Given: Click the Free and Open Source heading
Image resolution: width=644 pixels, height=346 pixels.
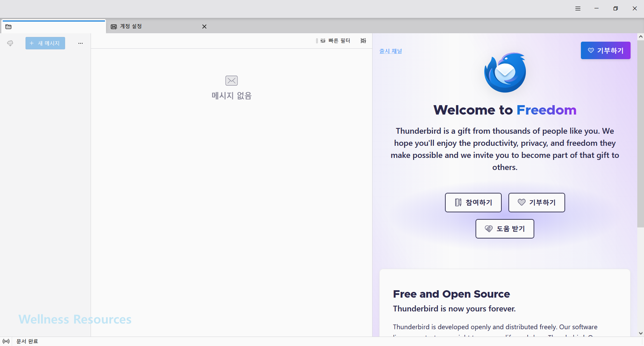Looking at the screenshot, I should [451, 294].
